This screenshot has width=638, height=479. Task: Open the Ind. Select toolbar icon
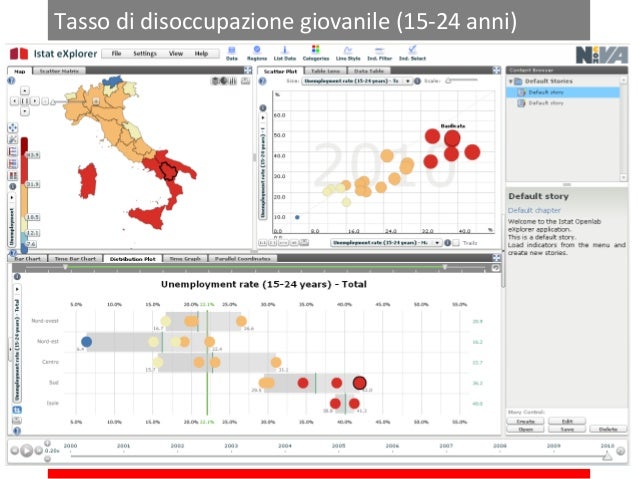412,53
